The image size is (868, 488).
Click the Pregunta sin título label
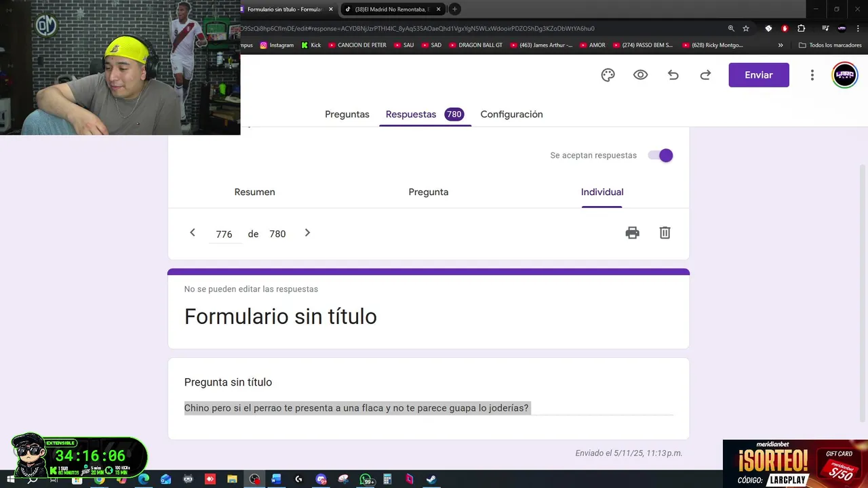pos(228,382)
